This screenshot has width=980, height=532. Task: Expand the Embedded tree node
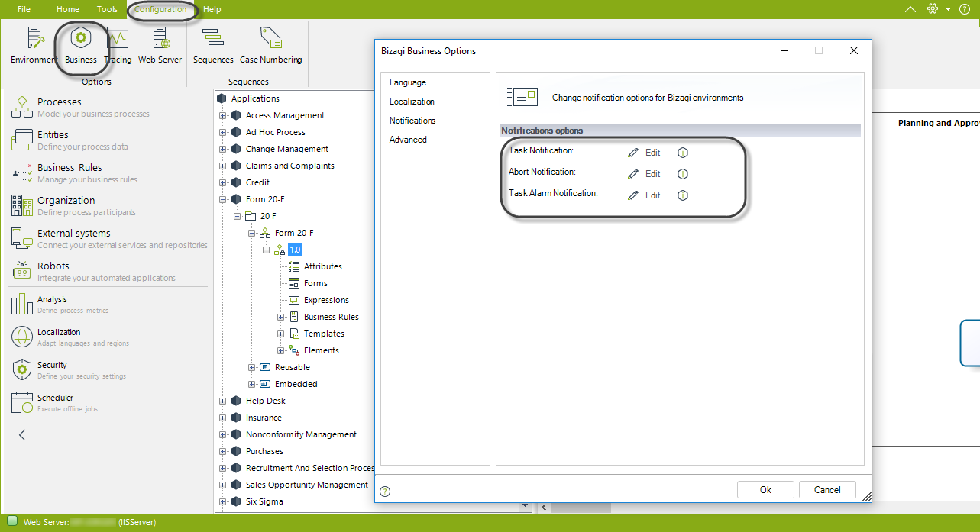(x=252, y=385)
